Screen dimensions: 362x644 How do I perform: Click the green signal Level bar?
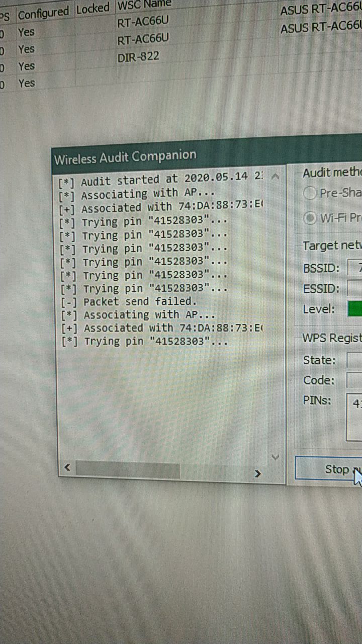pos(354,309)
